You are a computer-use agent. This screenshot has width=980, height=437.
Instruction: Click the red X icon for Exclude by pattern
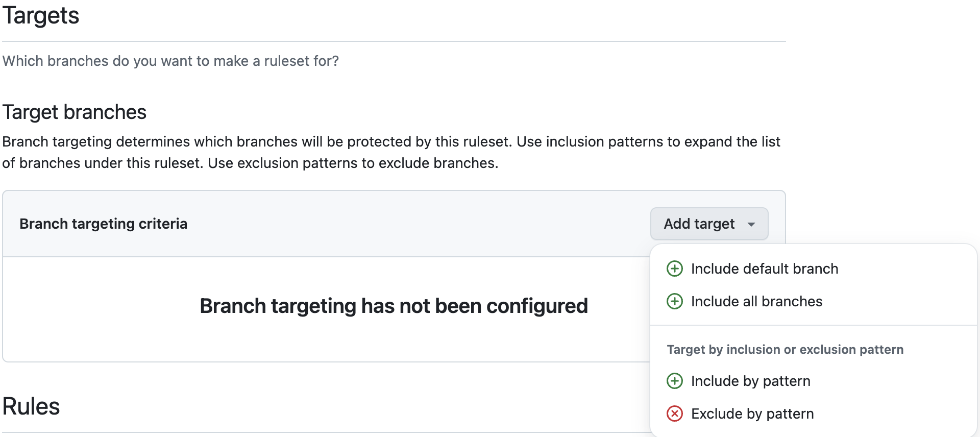(674, 414)
